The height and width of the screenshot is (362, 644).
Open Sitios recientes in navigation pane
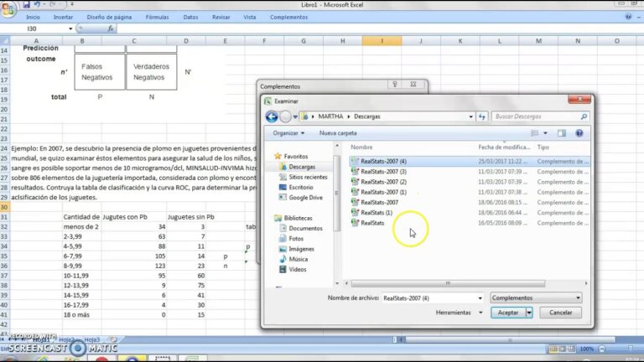tap(304, 177)
